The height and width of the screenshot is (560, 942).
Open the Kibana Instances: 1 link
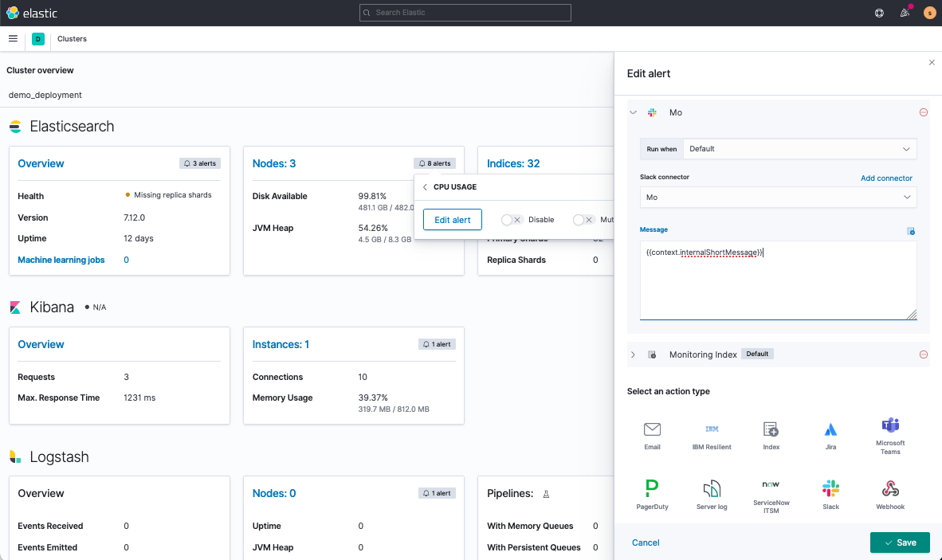(281, 344)
